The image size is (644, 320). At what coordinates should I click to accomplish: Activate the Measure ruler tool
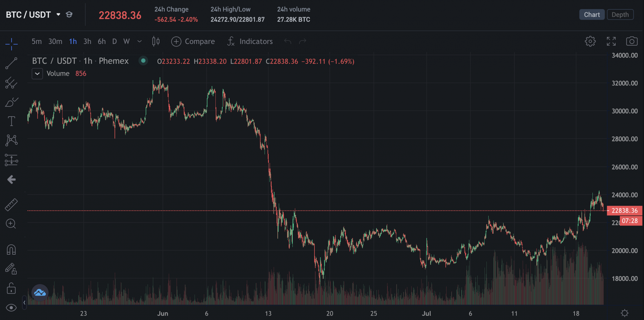click(11, 204)
